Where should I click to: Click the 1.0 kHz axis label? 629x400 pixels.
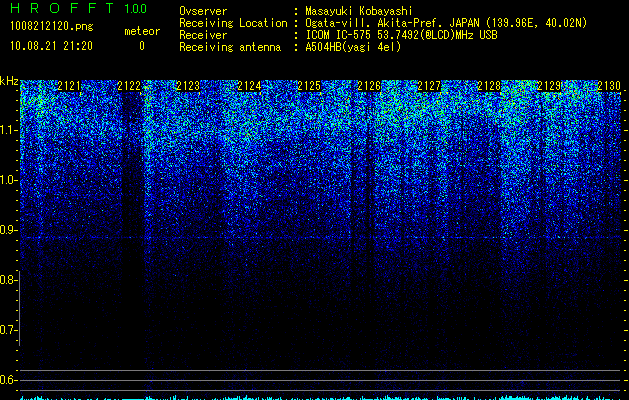8,180
